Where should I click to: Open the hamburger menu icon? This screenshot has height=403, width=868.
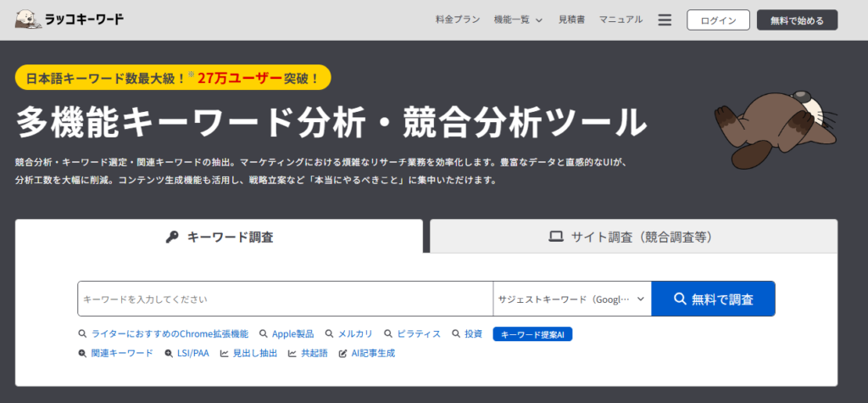665,20
